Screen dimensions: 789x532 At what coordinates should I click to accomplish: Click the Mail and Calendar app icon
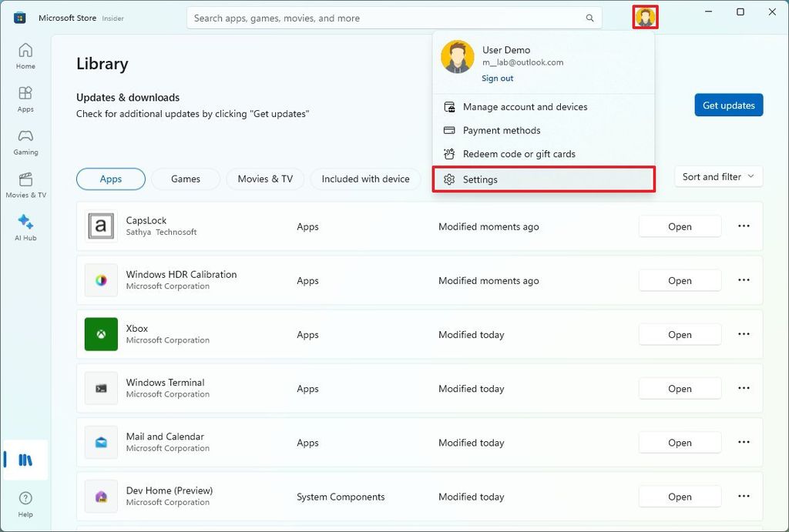point(101,442)
